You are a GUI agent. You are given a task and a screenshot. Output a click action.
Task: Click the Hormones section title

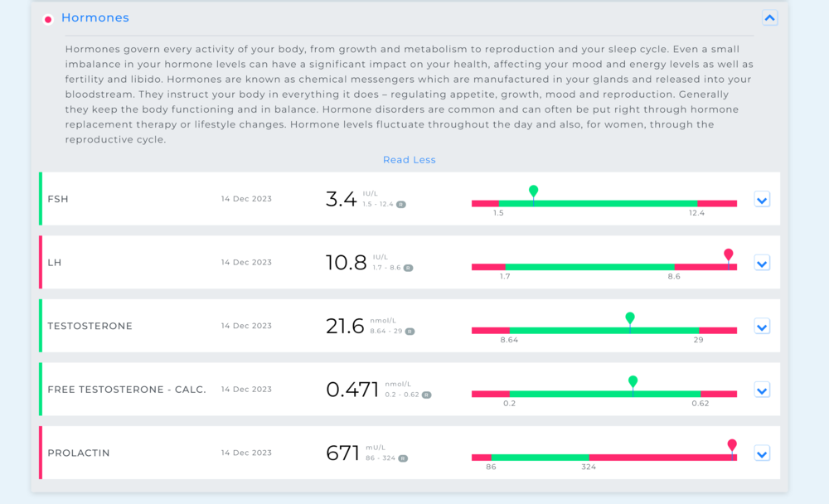[x=95, y=17]
